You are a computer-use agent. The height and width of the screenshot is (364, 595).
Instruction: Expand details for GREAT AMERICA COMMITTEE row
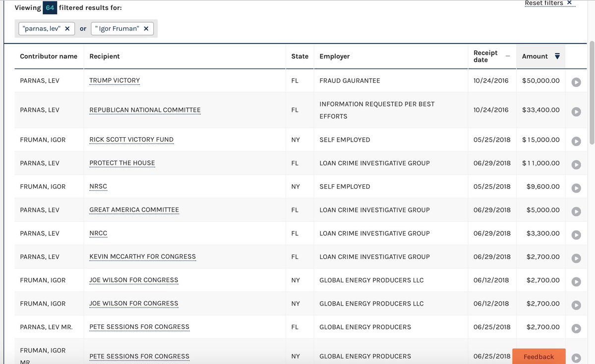pos(576,211)
